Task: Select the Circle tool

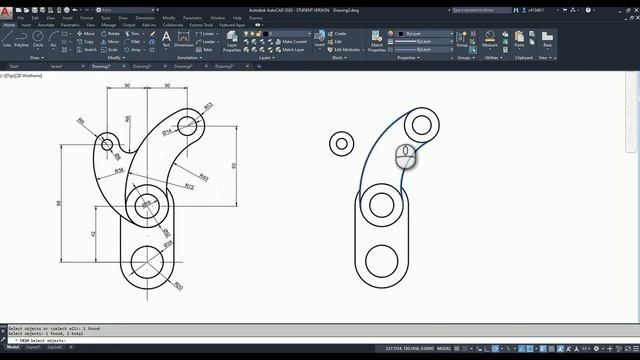Action: (x=38, y=39)
